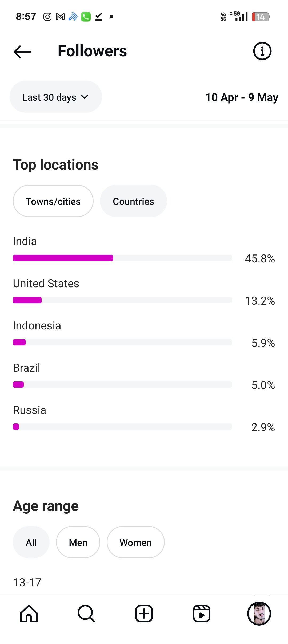Click the chevron next to Last 30 days
The height and width of the screenshot is (644, 288).
(x=85, y=97)
